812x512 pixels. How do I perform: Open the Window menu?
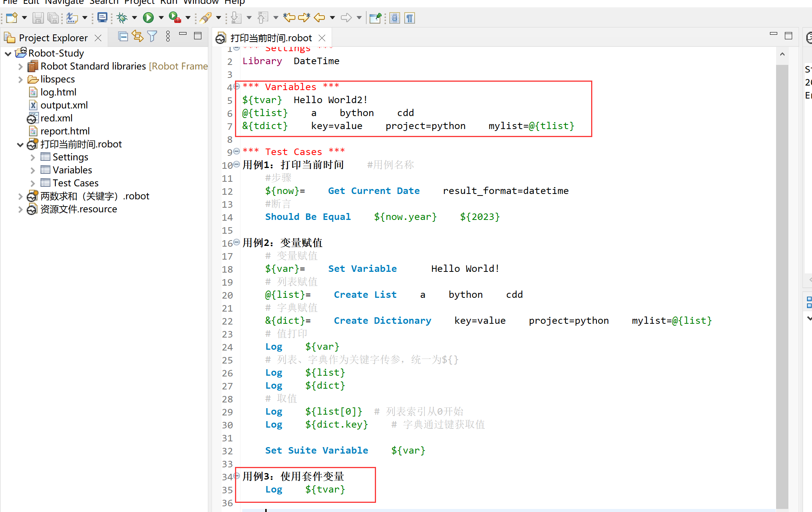point(201,2)
